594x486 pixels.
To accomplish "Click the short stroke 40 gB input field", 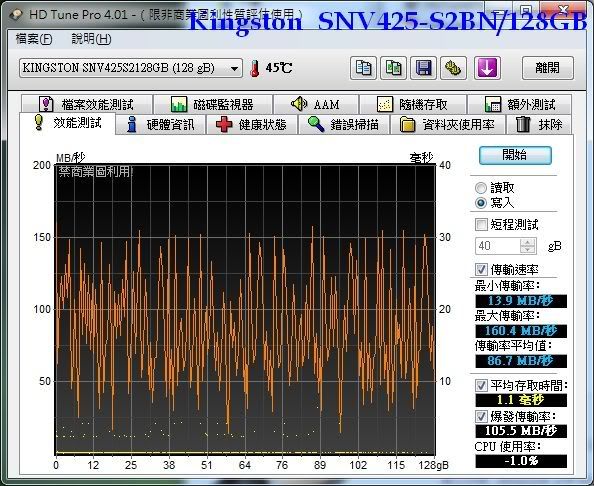I will click(498, 246).
